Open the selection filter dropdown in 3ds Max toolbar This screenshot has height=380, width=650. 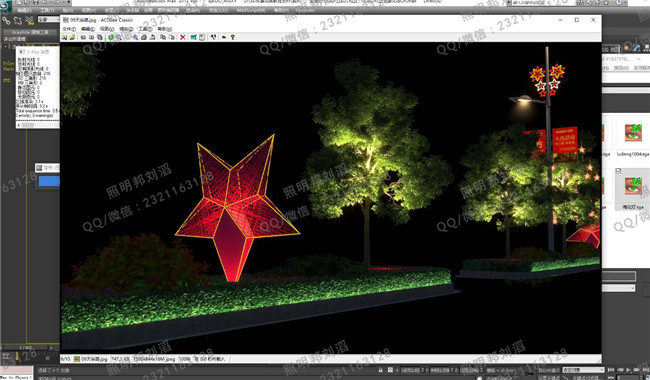pyautogui.click(x=48, y=19)
